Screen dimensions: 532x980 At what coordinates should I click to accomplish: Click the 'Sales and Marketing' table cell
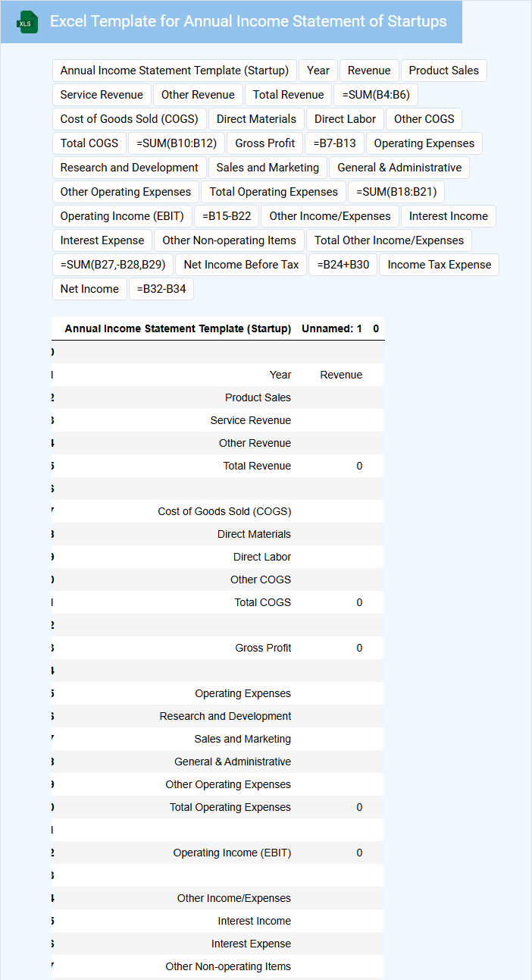click(x=243, y=739)
